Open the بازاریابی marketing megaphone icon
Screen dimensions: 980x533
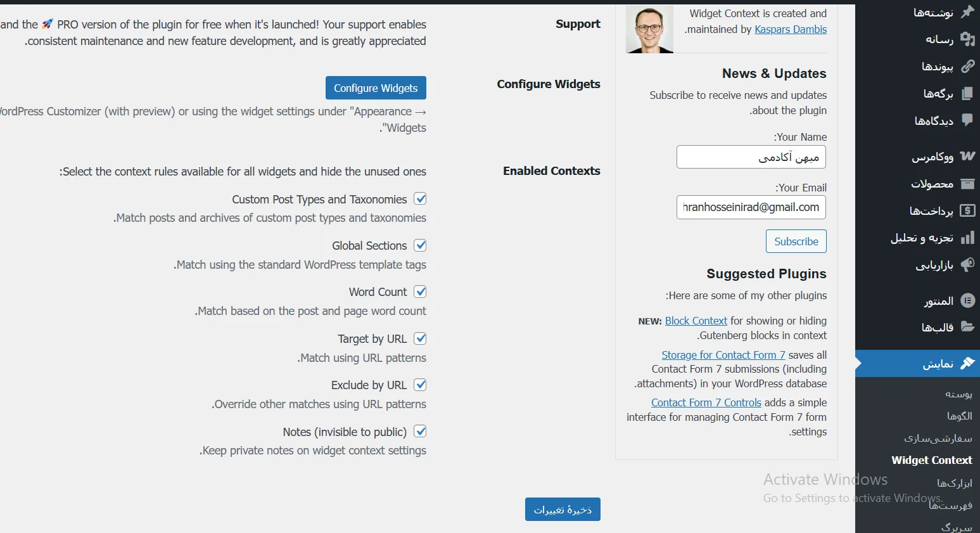click(968, 265)
